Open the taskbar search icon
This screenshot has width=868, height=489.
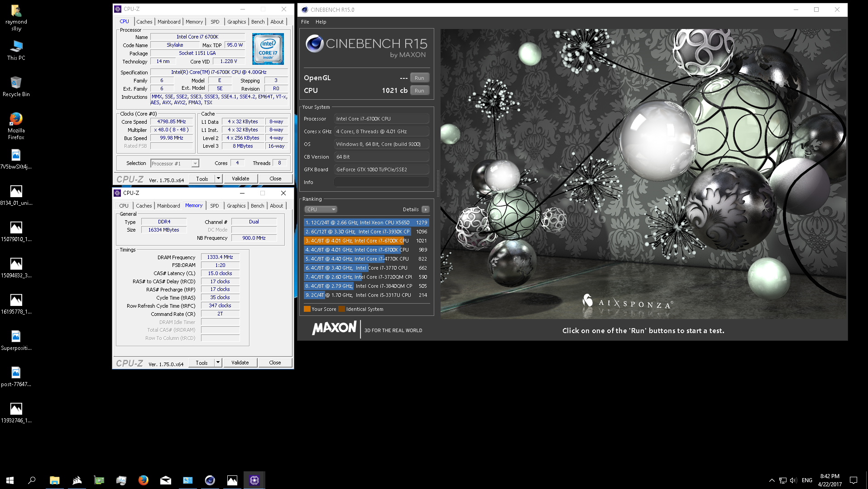point(32,480)
